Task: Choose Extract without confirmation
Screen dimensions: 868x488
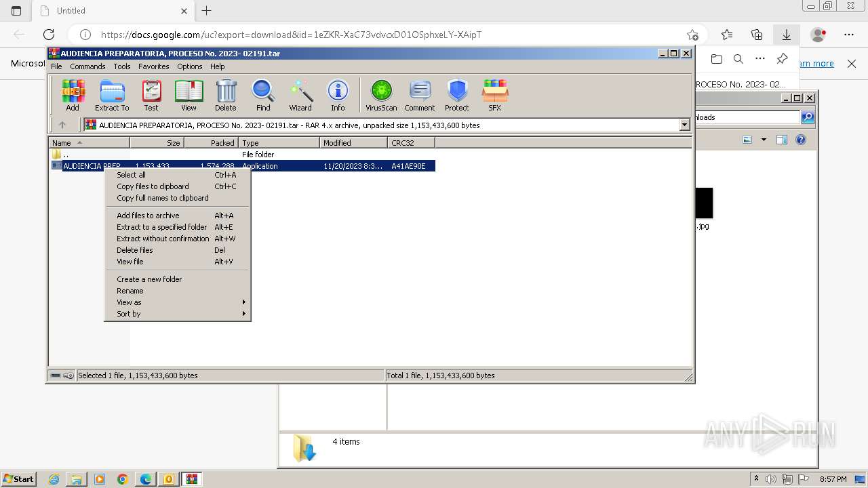Action: (x=178, y=239)
